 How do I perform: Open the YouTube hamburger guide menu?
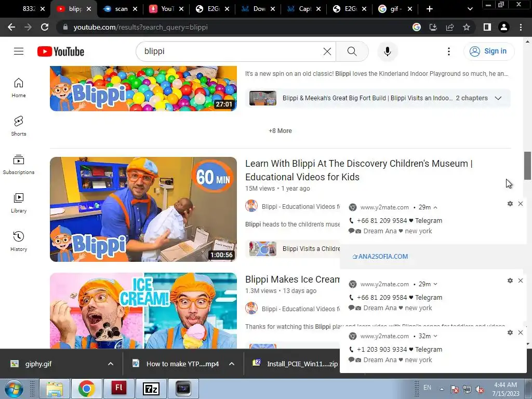tap(19, 51)
